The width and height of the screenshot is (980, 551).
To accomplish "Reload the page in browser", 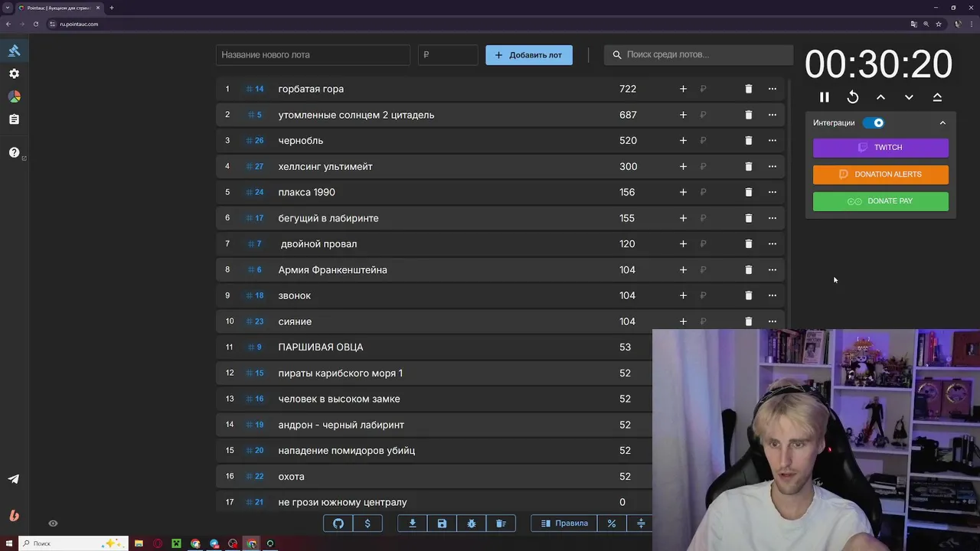I will 36,24.
